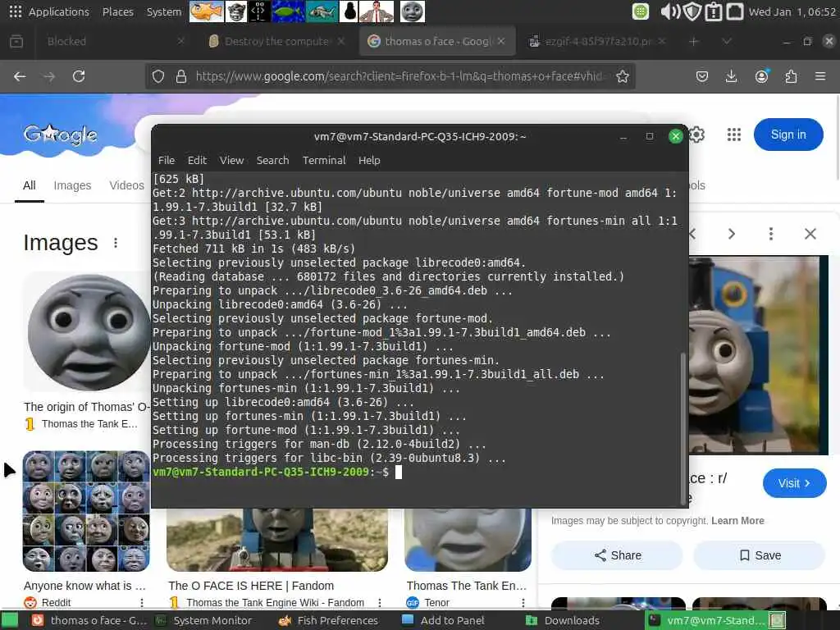Open the terminal Edit menu
The image size is (840, 630).
(x=197, y=160)
